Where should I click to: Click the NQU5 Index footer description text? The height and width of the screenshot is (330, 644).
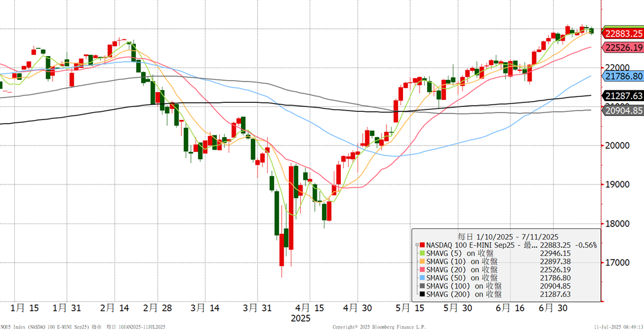click(x=82, y=327)
